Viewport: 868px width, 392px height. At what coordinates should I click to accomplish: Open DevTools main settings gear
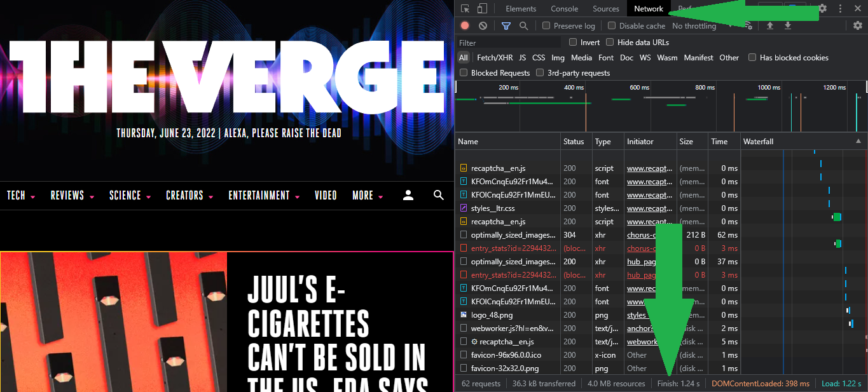(x=823, y=9)
